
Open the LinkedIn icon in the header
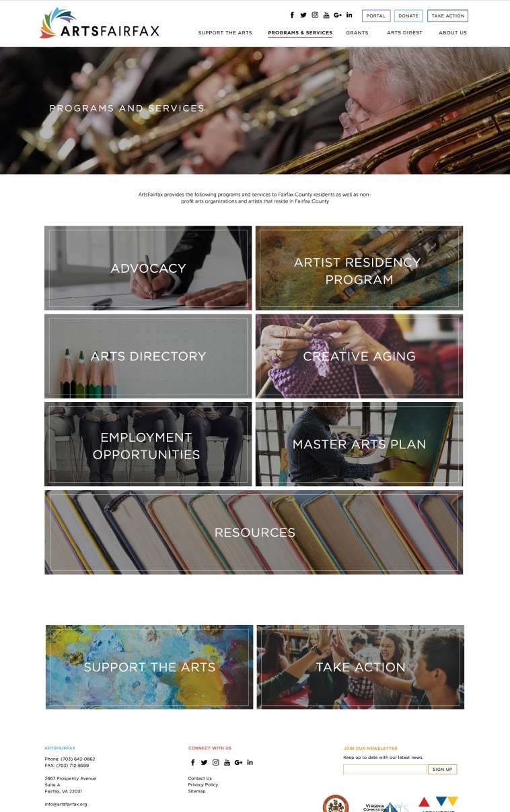point(349,15)
